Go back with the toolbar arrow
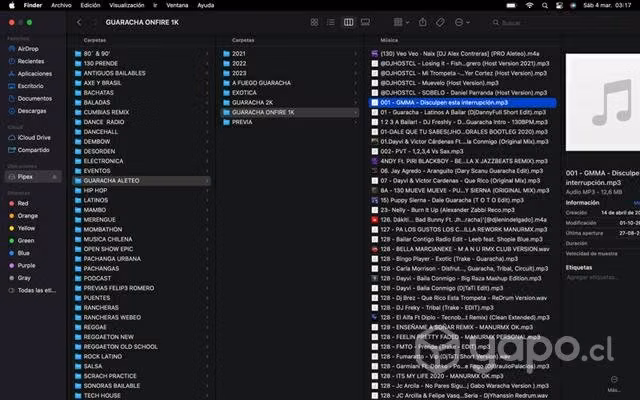640x400 pixels. [x=79, y=22]
